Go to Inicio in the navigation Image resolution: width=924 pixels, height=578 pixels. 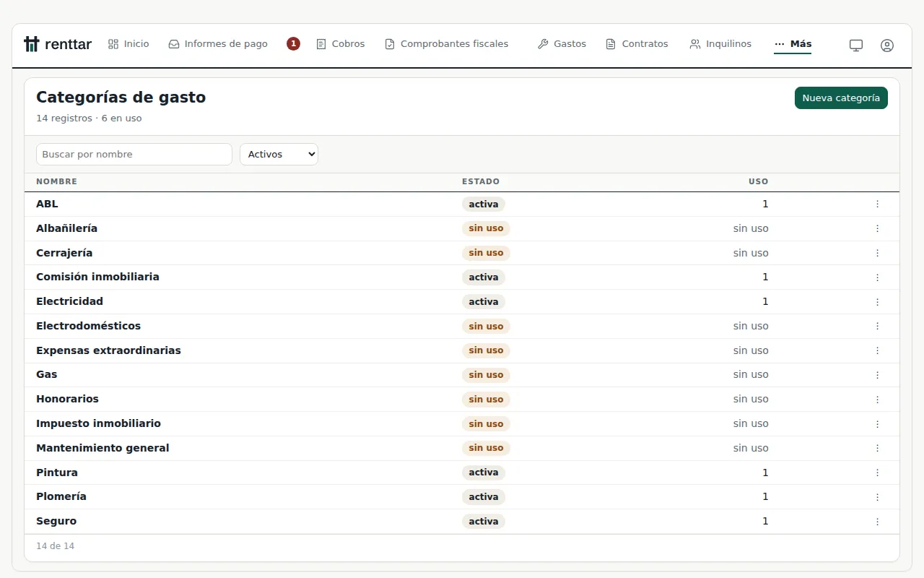[x=128, y=44]
